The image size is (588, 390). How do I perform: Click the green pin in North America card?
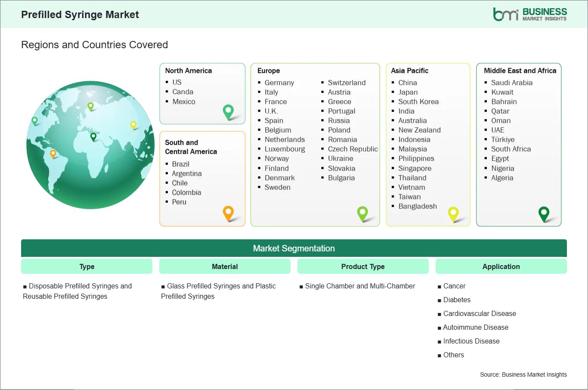(x=228, y=111)
